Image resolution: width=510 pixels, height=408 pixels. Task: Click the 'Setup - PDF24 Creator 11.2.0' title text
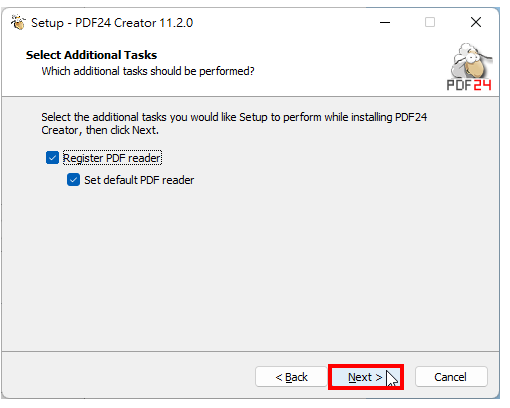(x=112, y=23)
